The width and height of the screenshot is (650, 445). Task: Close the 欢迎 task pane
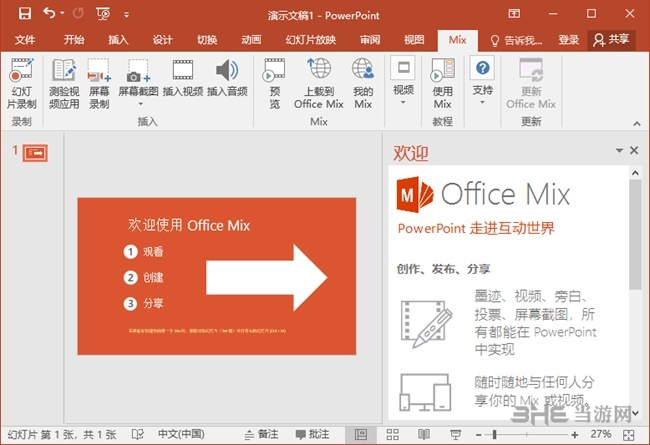(x=634, y=150)
